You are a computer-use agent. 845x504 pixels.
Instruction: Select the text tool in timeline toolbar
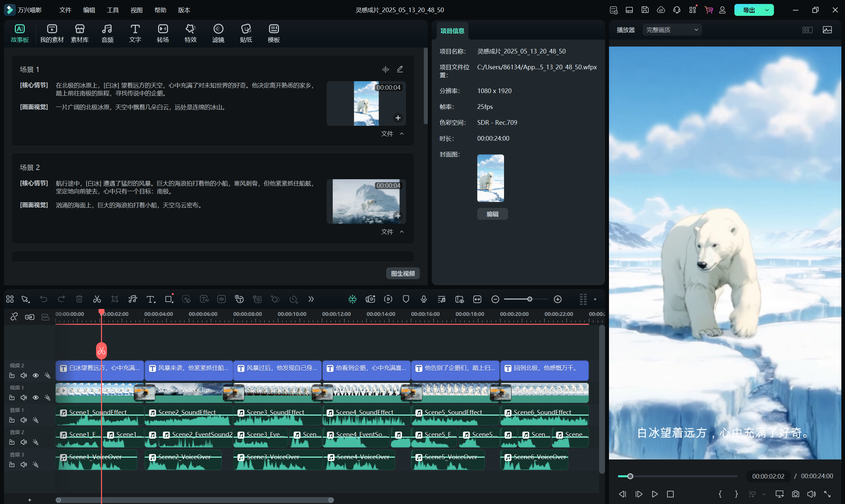coord(151,299)
